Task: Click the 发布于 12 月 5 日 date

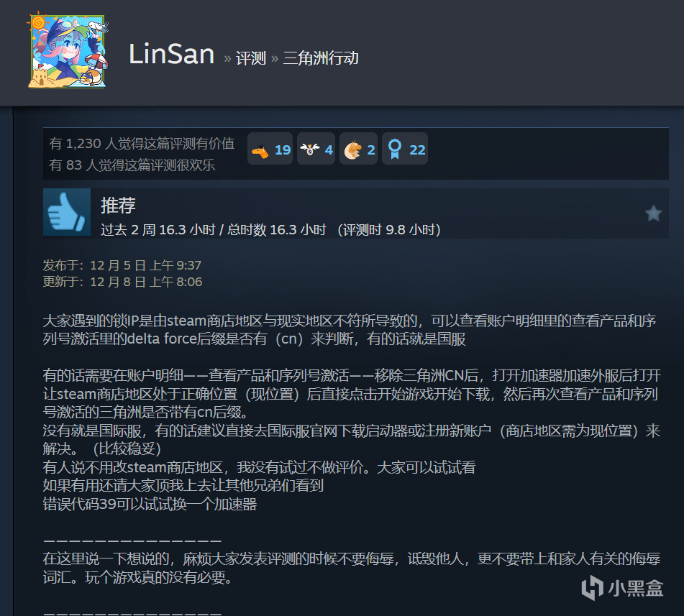Action: click(x=122, y=265)
